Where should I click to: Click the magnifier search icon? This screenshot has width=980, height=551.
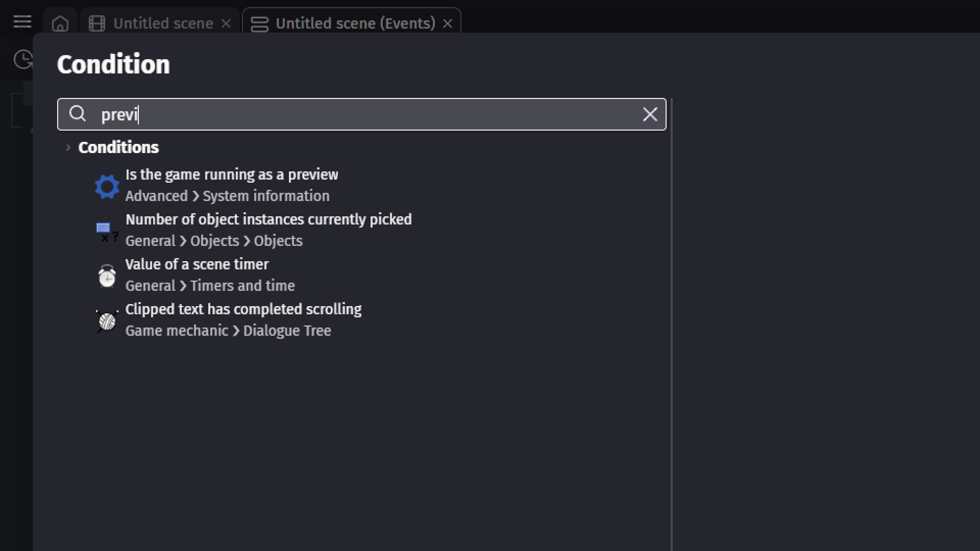78,114
